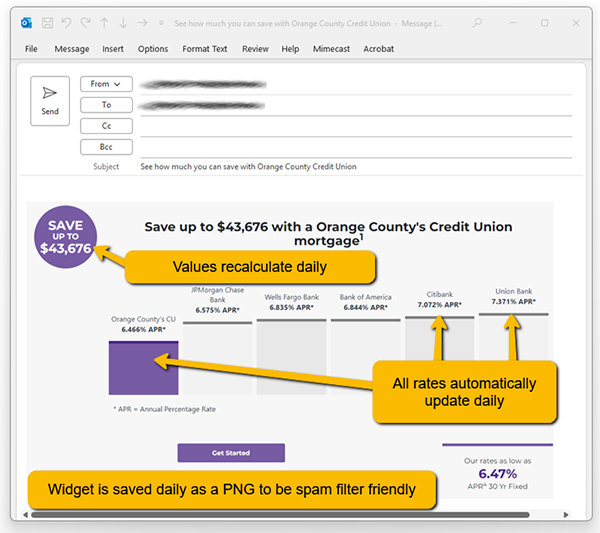Viewport: 600px width, 533px height.
Task: Click the Subject line field
Action: pyautogui.click(x=350, y=167)
